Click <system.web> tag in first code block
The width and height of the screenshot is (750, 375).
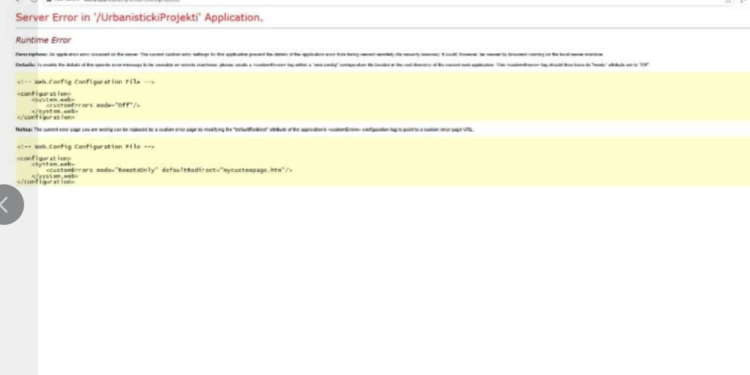pos(53,99)
